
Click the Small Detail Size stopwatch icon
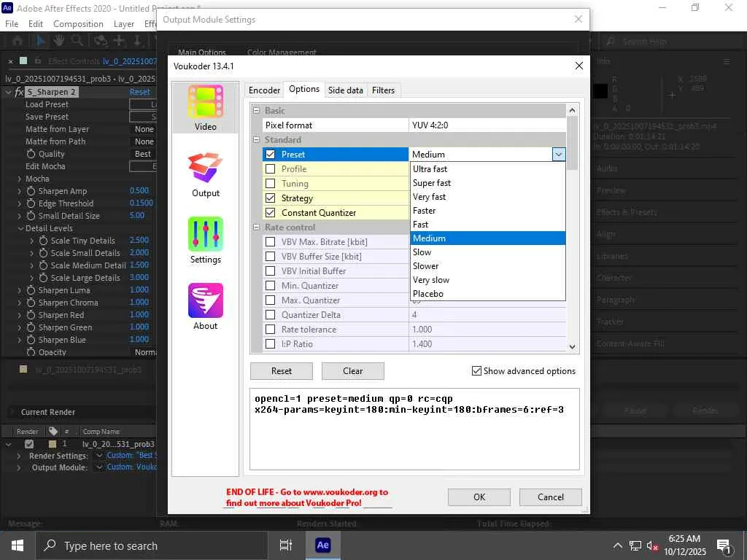(x=31, y=216)
